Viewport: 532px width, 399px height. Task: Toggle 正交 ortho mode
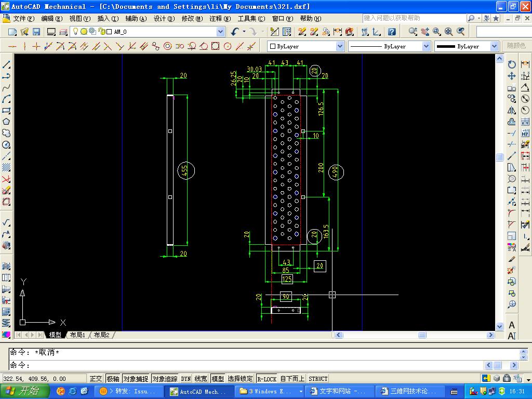(x=96, y=379)
